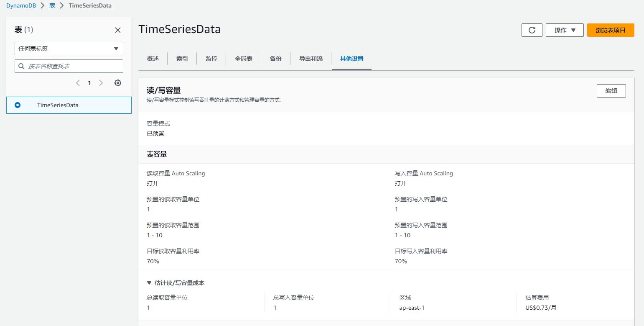644x326 pixels.
Task: Open the 任何表标签 tag filter dropdown
Action: tap(69, 49)
